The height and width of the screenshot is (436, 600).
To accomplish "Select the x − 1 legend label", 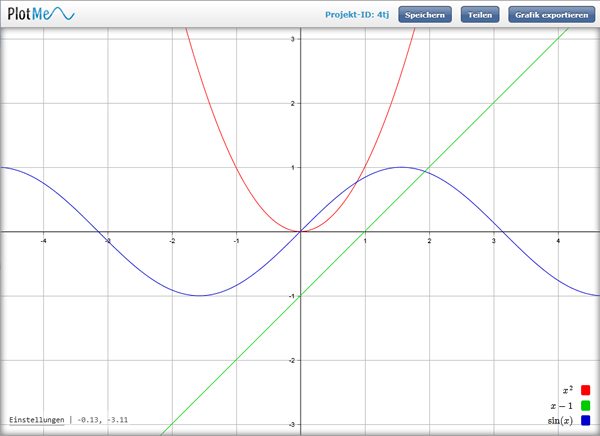I will tap(562, 406).
